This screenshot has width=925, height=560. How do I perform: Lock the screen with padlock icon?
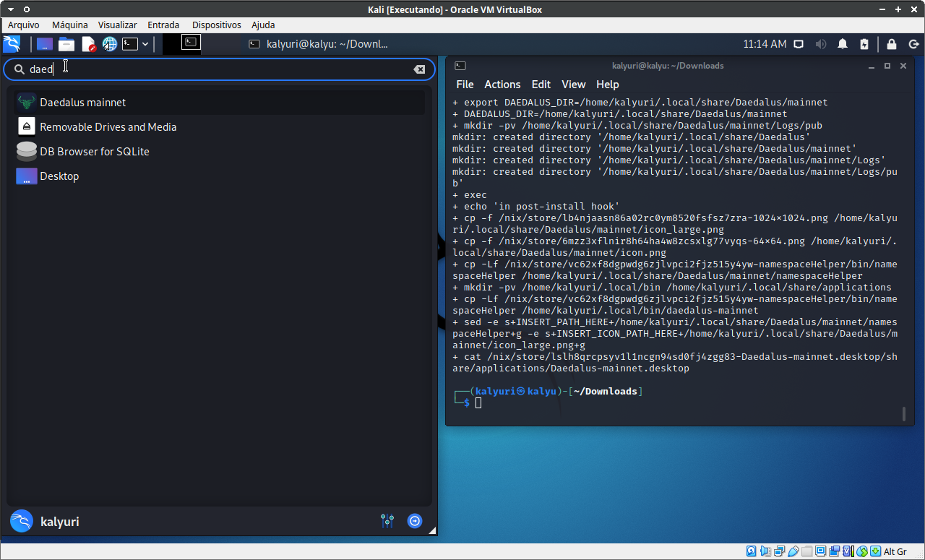(892, 44)
